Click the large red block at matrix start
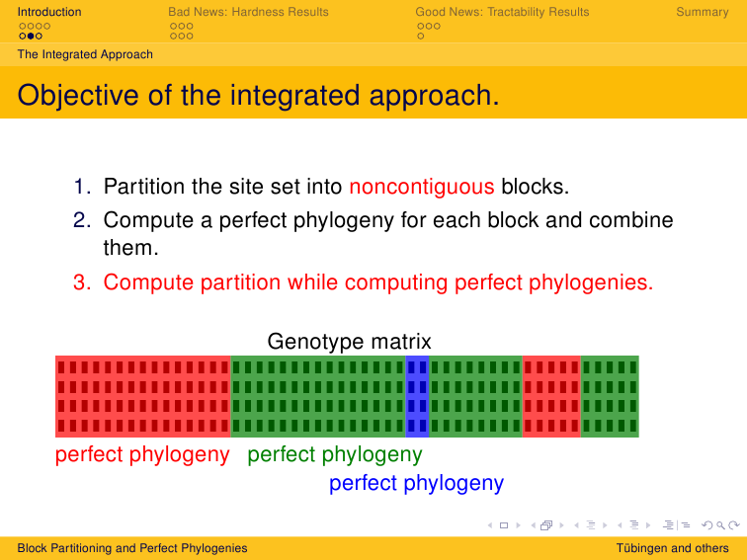This screenshot has width=747, height=560. click(143, 396)
